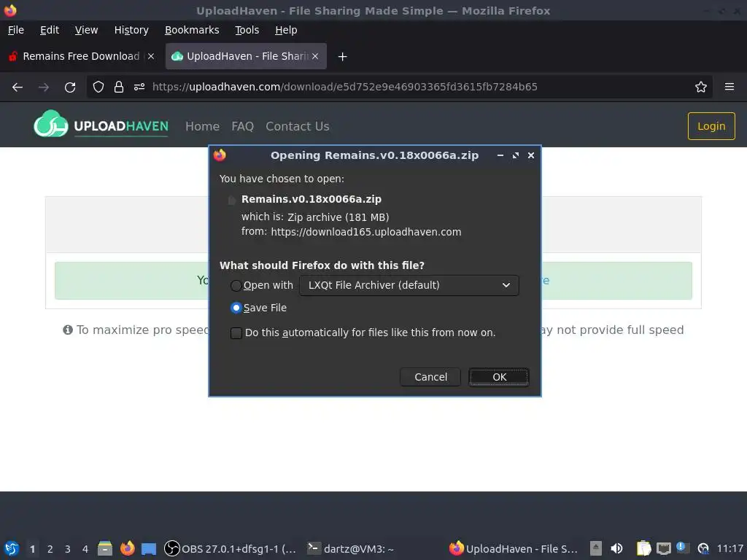Reload the current page
Viewport: 747px width, 560px height.
(70, 87)
